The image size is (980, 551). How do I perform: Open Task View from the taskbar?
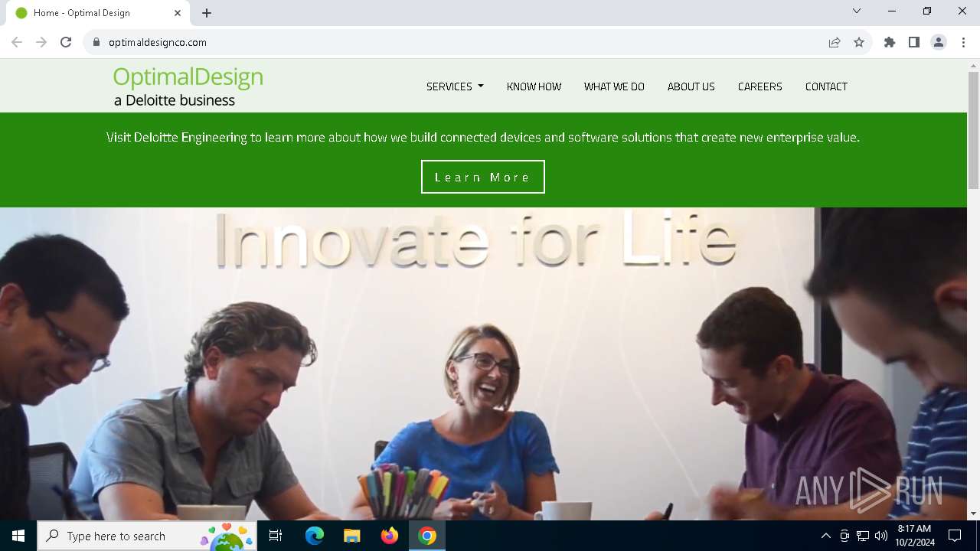[x=276, y=536]
